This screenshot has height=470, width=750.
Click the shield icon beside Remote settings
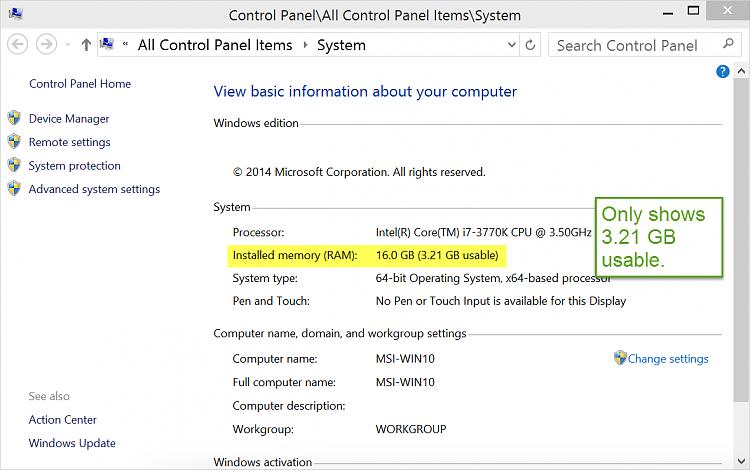click(14, 141)
